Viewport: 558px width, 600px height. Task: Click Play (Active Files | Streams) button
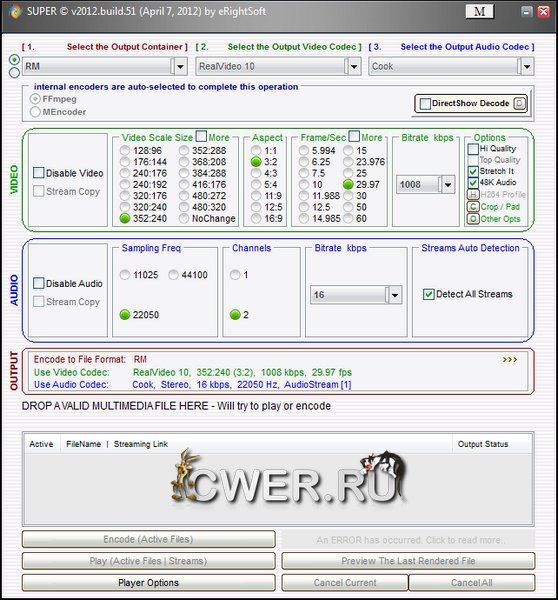click(x=148, y=561)
